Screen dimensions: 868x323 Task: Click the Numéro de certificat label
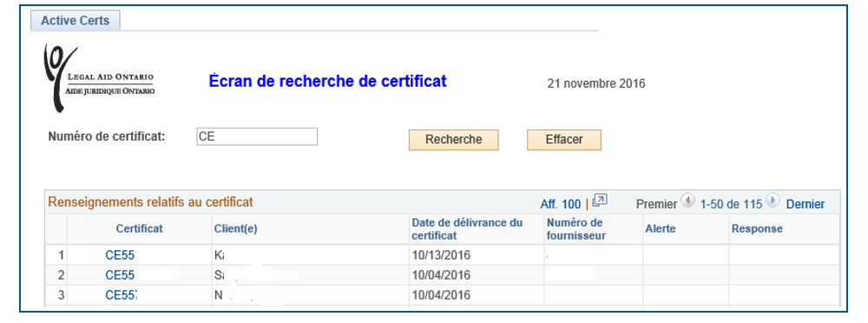point(107,135)
